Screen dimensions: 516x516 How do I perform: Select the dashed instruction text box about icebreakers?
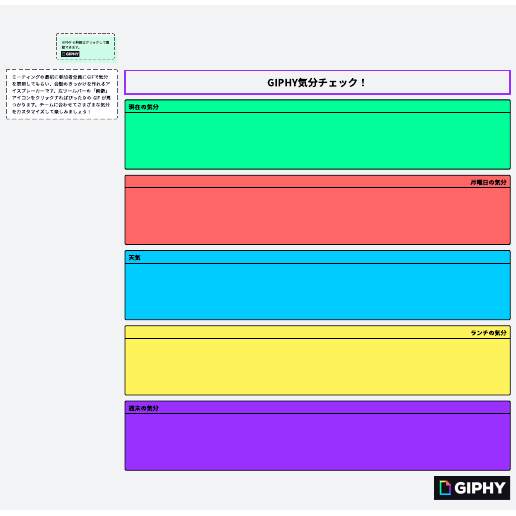pos(62,94)
